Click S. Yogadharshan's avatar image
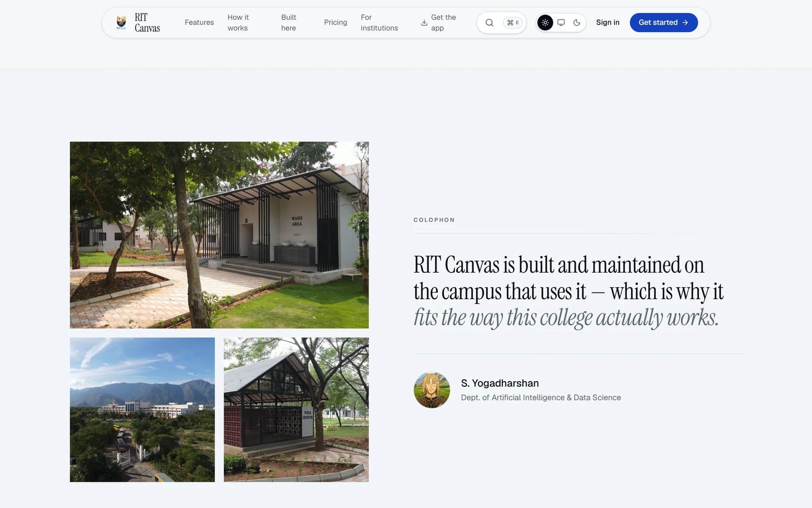Screen dimensions: 812x508 tap(432, 390)
